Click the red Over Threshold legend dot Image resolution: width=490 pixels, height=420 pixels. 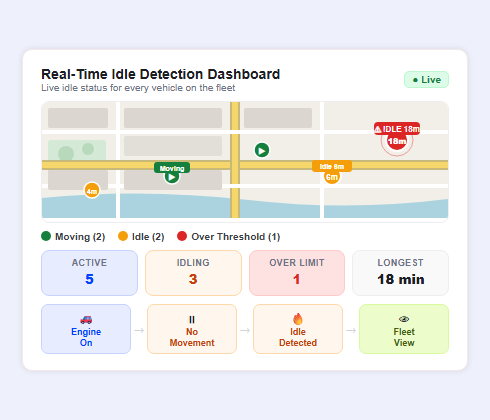click(182, 236)
